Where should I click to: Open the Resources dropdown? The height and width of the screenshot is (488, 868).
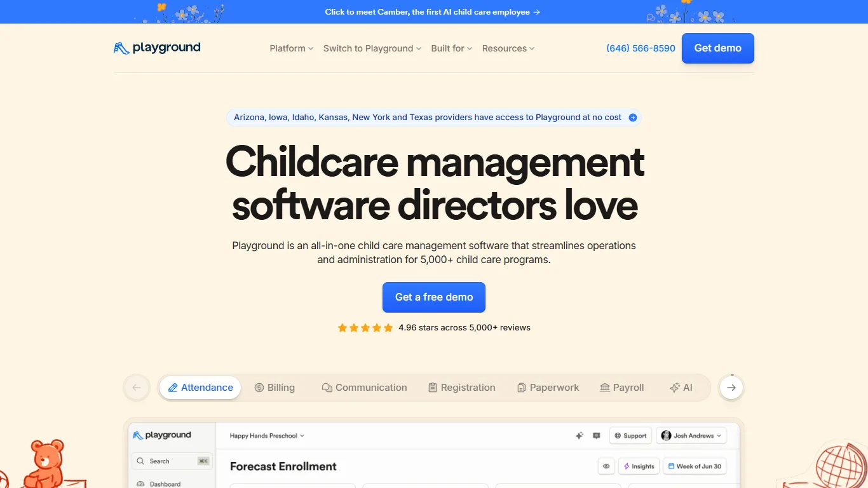(508, 48)
